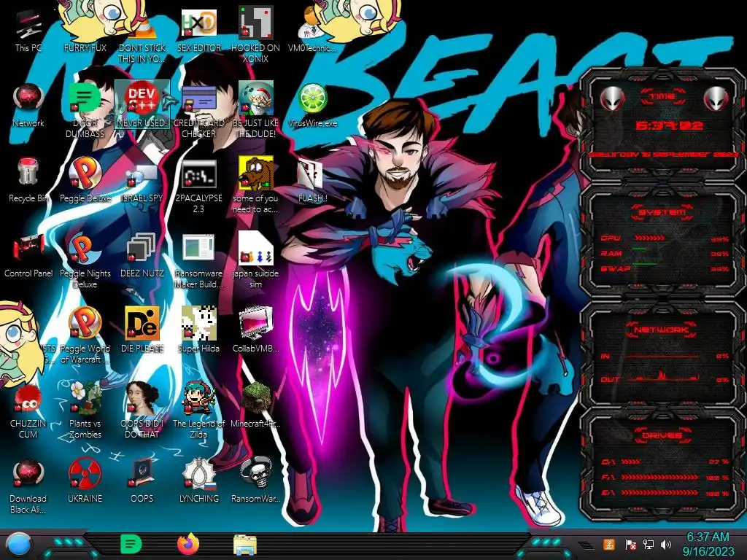This screenshot has width=747, height=560.
Task: Open the 2PACALYPSE 2.3 console icon
Action: (199, 187)
